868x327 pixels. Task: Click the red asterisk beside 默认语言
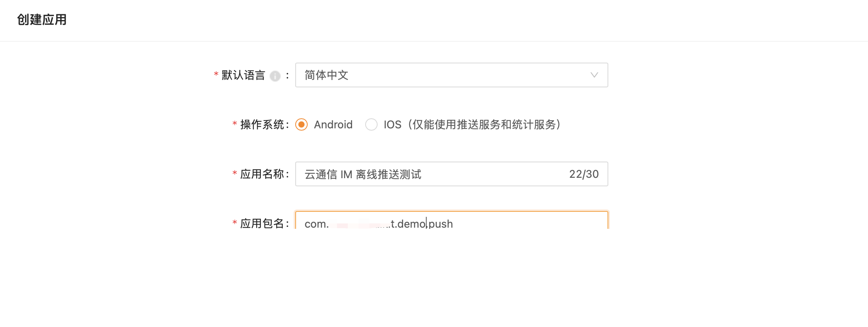click(216, 74)
